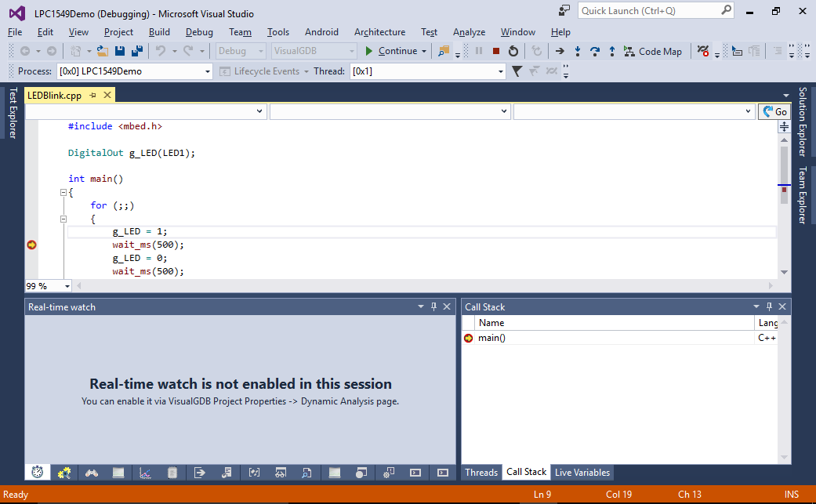Viewport: 816px width, 504px height.
Task: Click the editor split-window handle above scrollbar
Action: pos(784,126)
